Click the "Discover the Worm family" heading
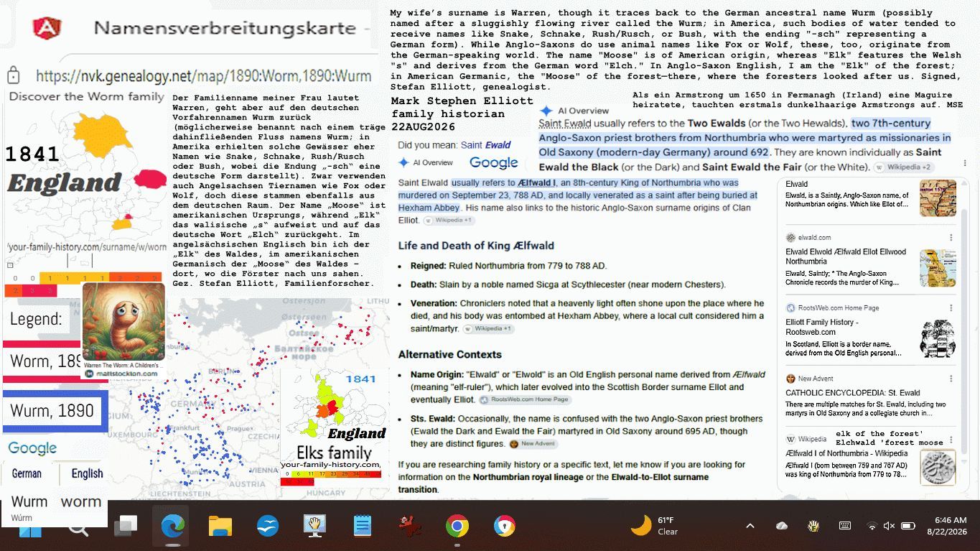 pyautogui.click(x=86, y=96)
